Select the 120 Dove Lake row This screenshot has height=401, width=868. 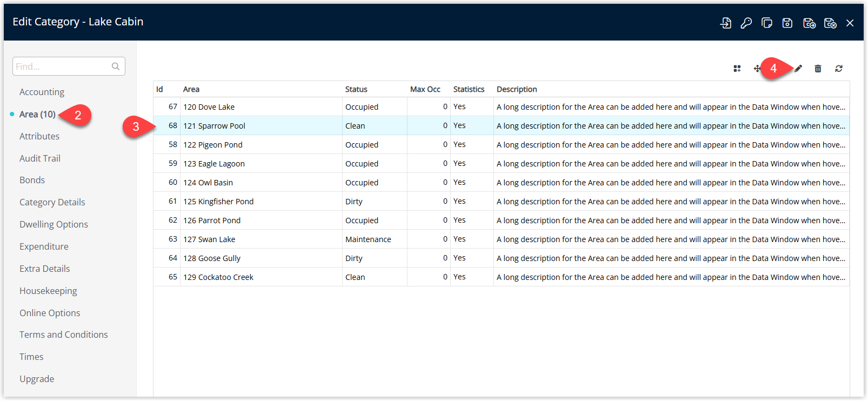point(501,107)
